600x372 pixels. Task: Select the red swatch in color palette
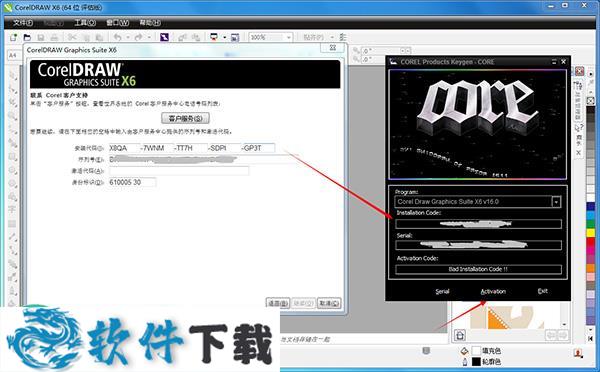(590, 241)
